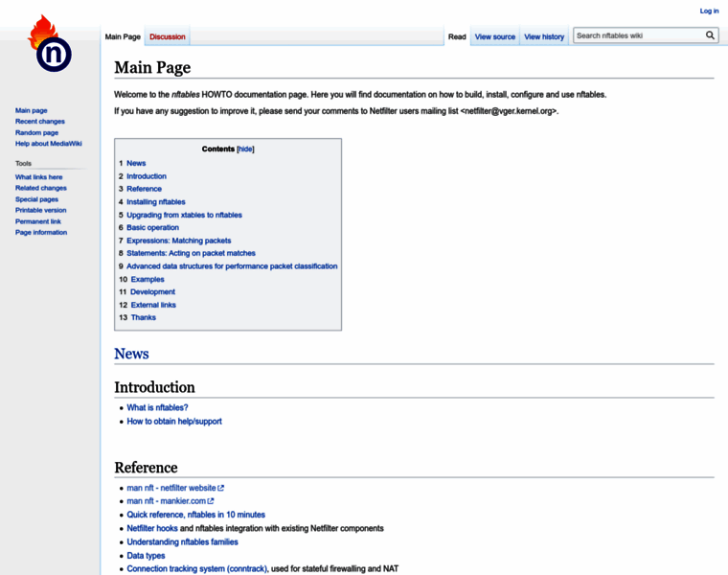The width and height of the screenshot is (728, 575).
Task: Jump to Installing nftables in contents
Action: coord(155,201)
